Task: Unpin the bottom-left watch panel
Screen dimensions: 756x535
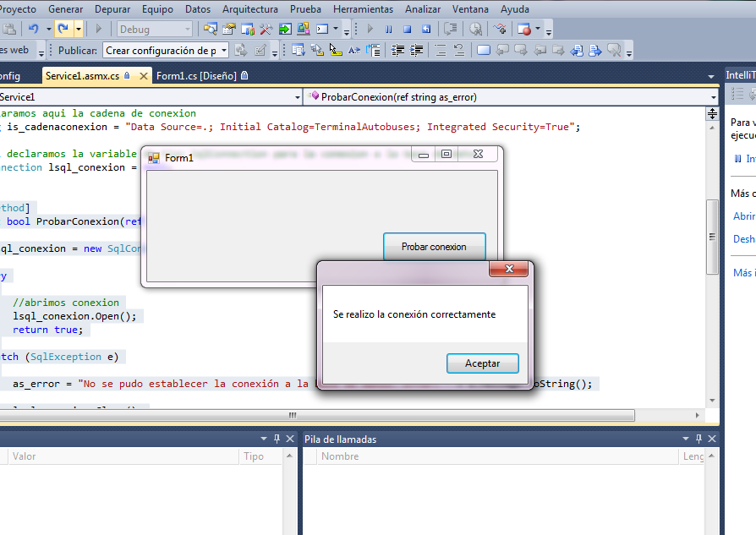Action: click(277, 438)
